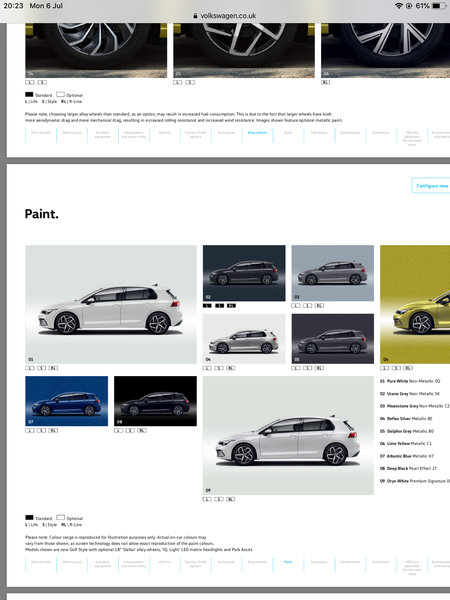Open 'The new Golf' tab under alloy wheels note

(41, 133)
